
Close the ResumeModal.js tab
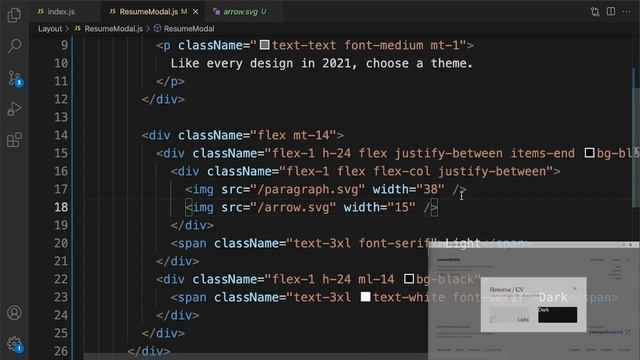click(x=196, y=12)
